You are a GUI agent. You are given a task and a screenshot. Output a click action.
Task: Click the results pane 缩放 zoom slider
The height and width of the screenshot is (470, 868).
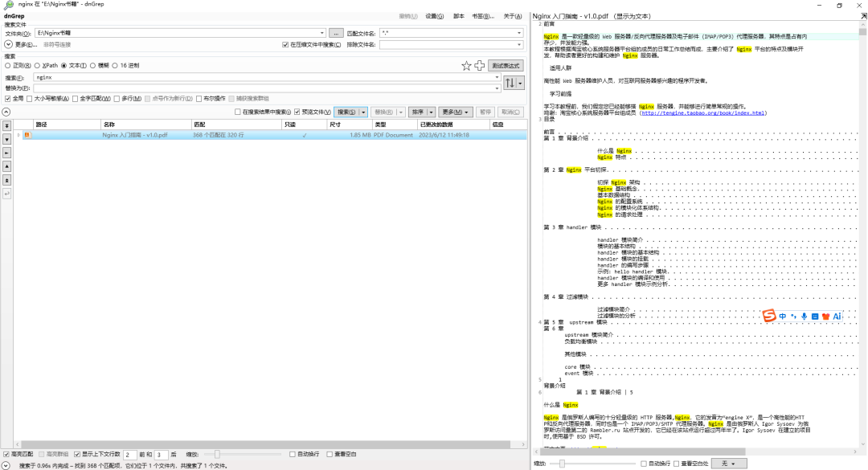243,454
